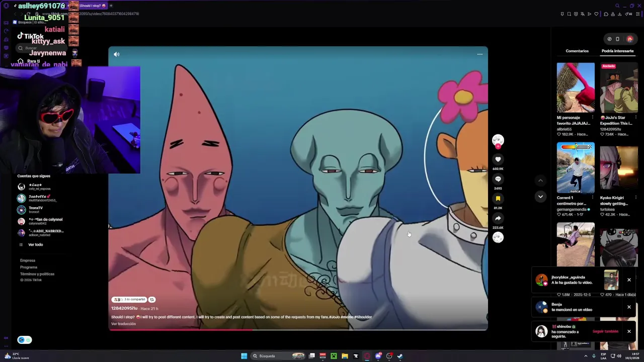Open the Correré 1 centímetro video thumbnail
Viewport: 644px width, 362px height.
click(x=576, y=168)
